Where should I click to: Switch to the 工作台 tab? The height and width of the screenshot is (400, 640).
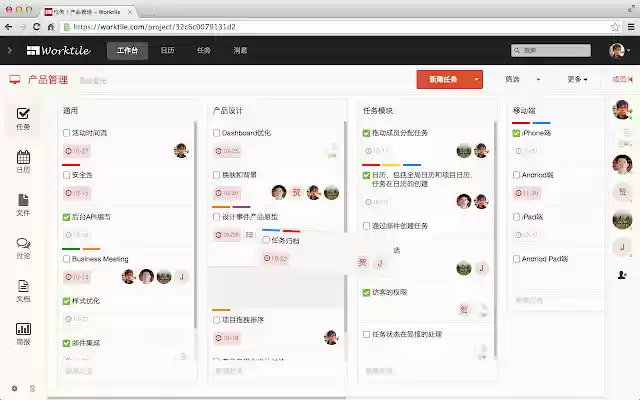pyautogui.click(x=127, y=51)
